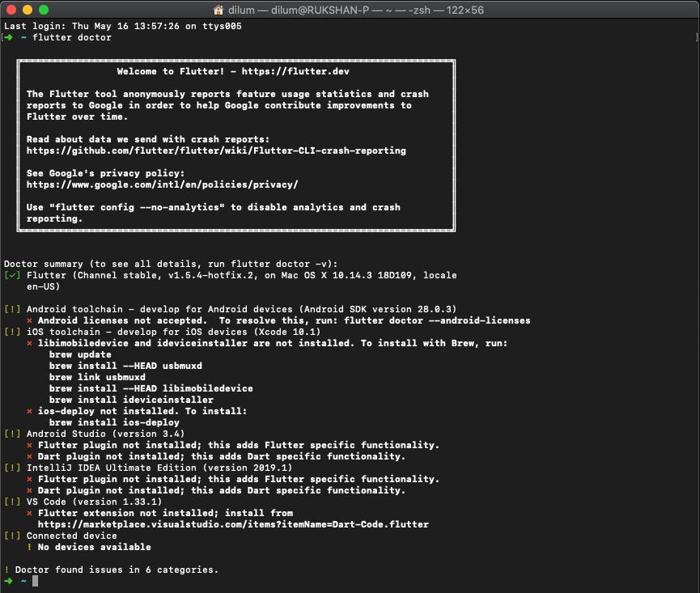Click 'brew install --HEAD libimobiledevice' line

pyautogui.click(x=151, y=388)
